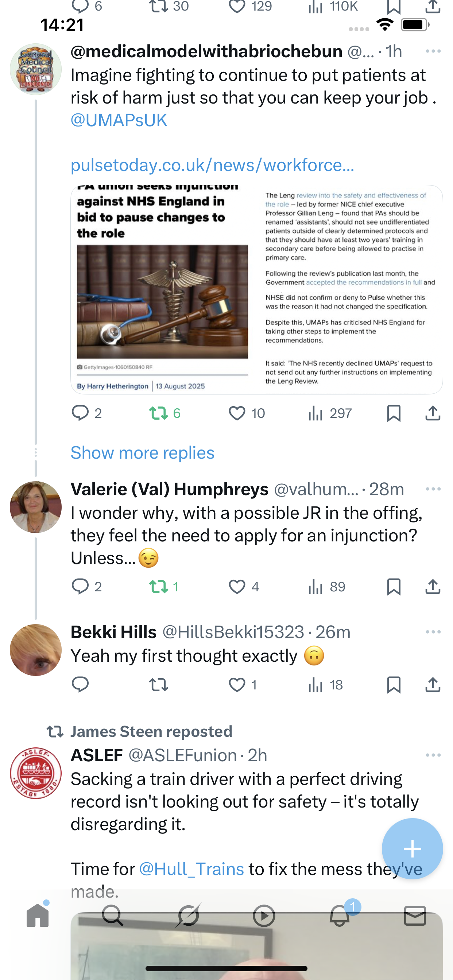453x980 pixels.
Task: Undo repost on Valerie Humphreys' reply
Action: click(158, 587)
